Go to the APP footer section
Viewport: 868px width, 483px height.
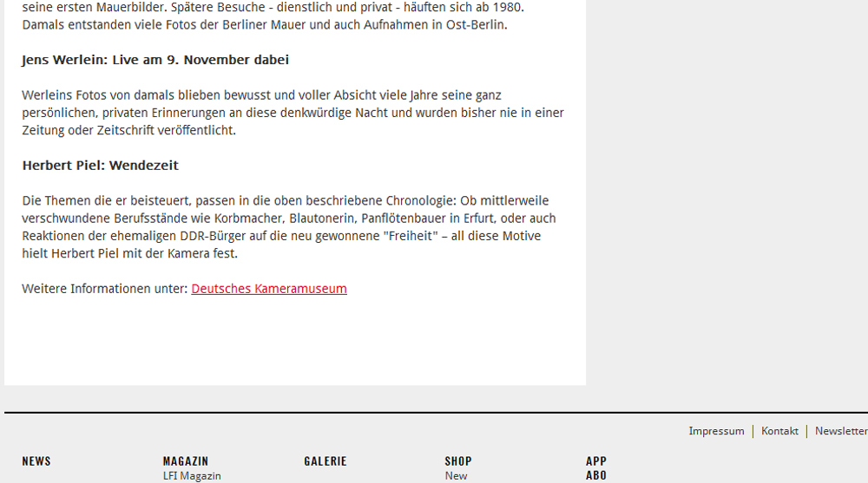(596, 461)
